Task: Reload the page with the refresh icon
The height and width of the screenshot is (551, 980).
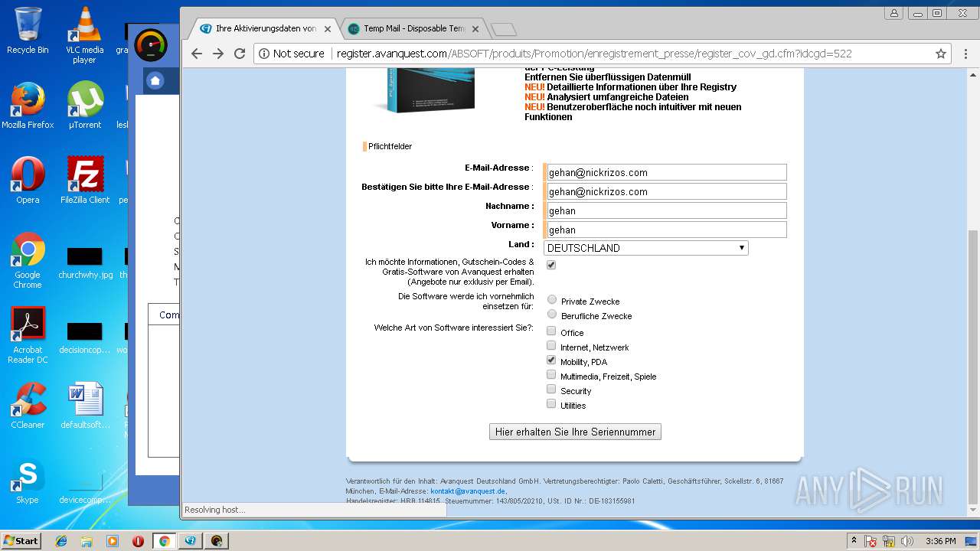Action: (240, 54)
